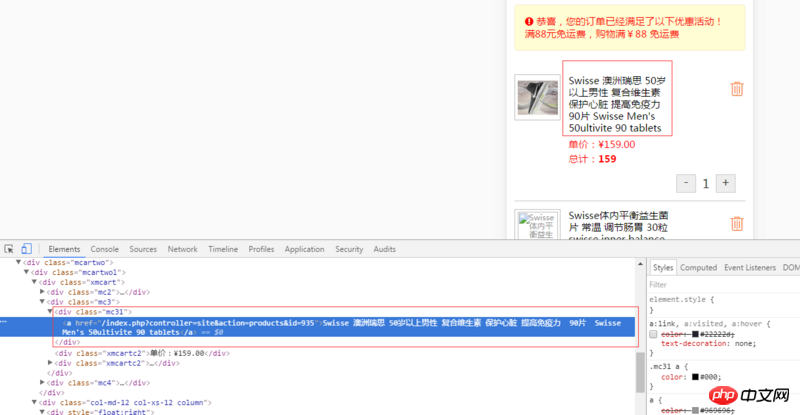800x415 pixels.
Task: Click the Styles Filter input field
Action: coord(723,285)
